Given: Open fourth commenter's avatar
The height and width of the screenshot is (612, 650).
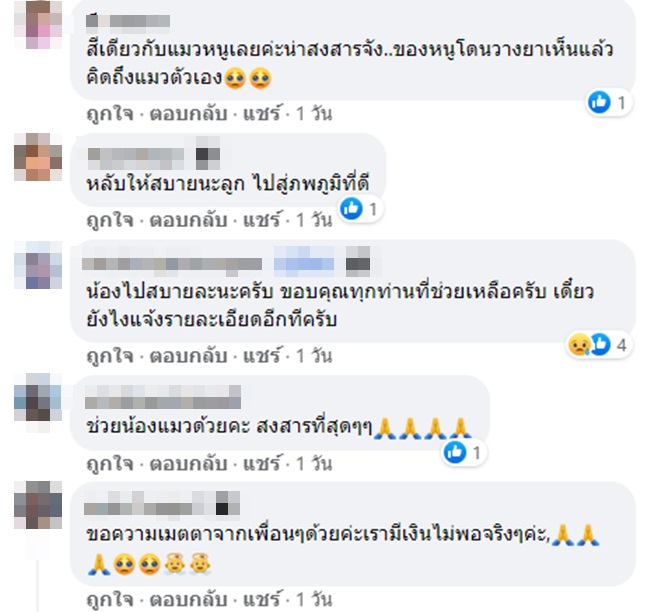Looking at the screenshot, I should (x=38, y=397).
